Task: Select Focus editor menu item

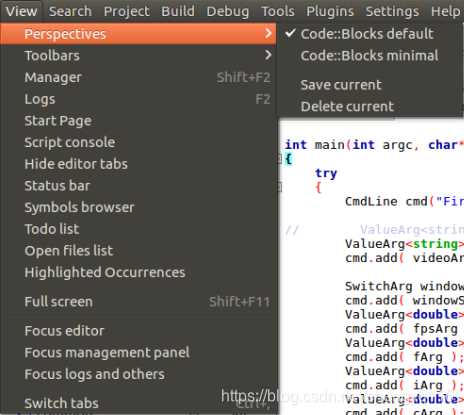Action: pyautogui.click(x=138, y=331)
